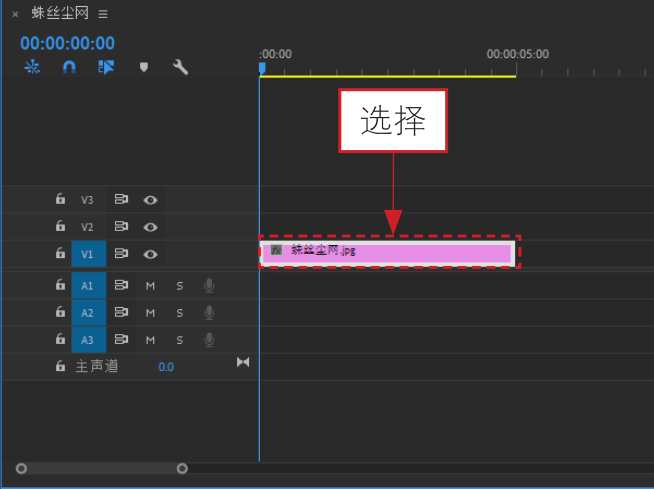Target the V2 track label
The height and width of the screenshot is (489, 654).
point(87,227)
